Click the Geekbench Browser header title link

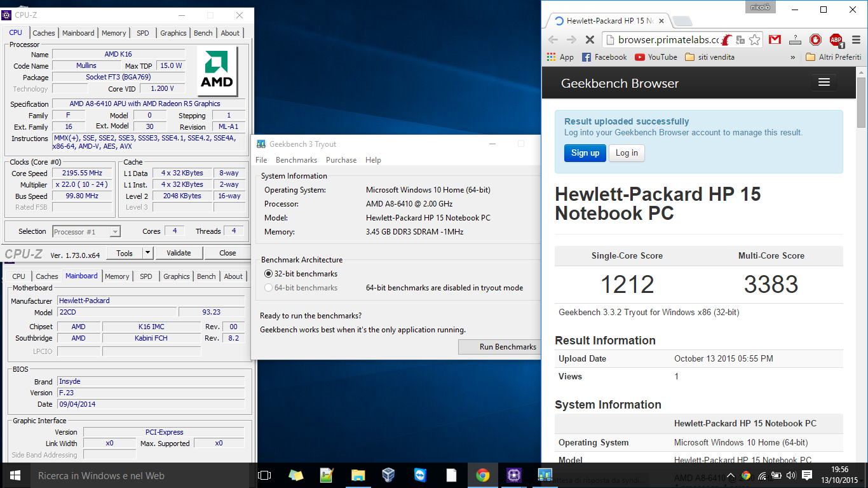click(620, 83)
